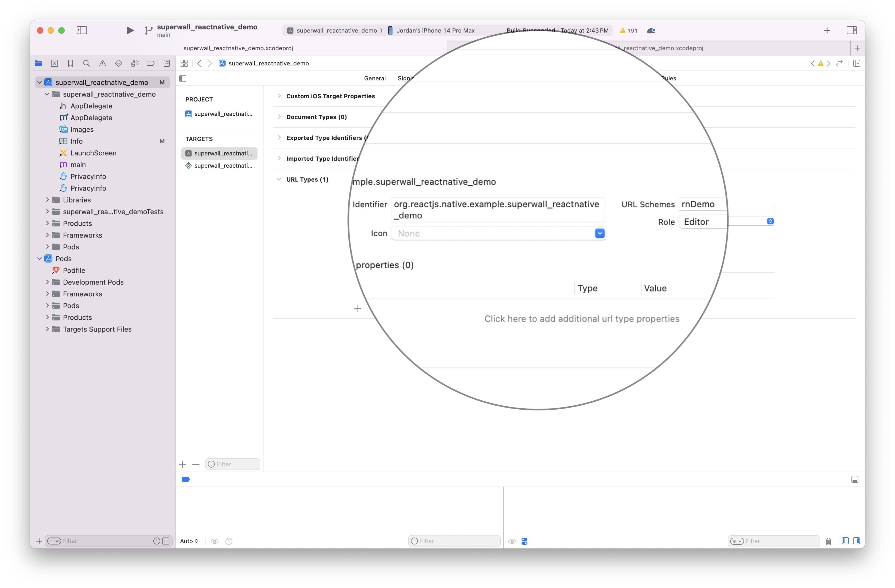The height and width of the screenshot is (588, 895).
Task: Toggle the left navigator sidebar
Action: coord(81,30)
